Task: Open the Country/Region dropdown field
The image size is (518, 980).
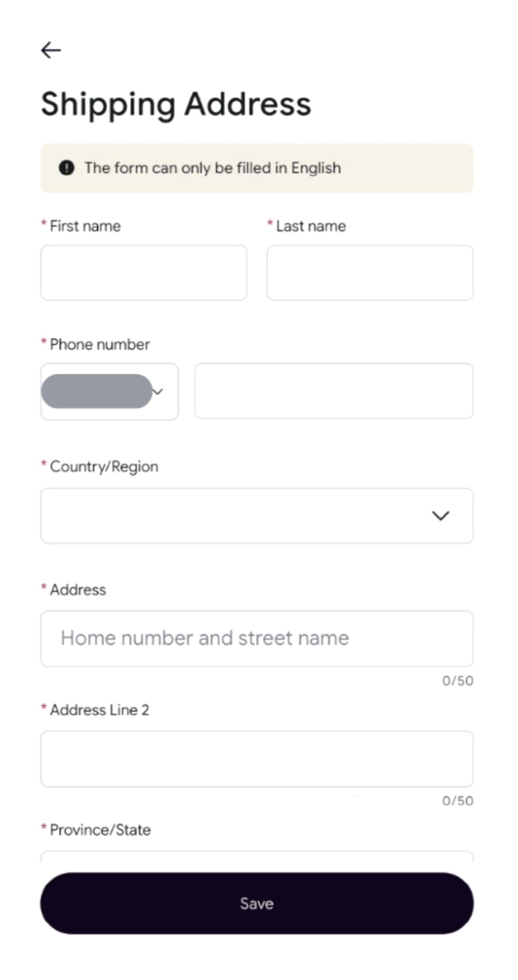Action: click(257, 516)
